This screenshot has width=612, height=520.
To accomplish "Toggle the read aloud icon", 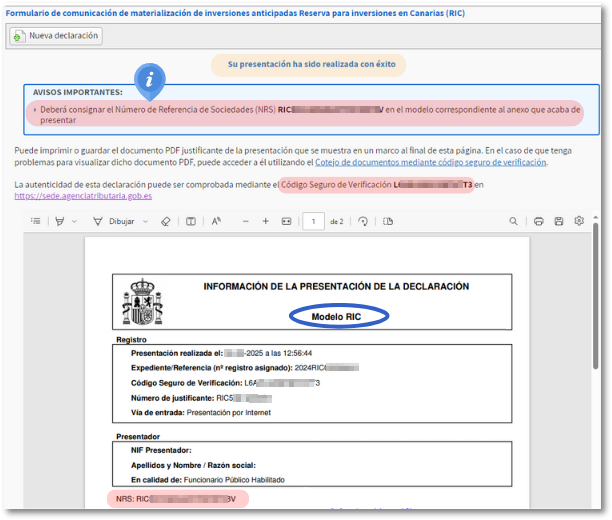I will [215, 221].
